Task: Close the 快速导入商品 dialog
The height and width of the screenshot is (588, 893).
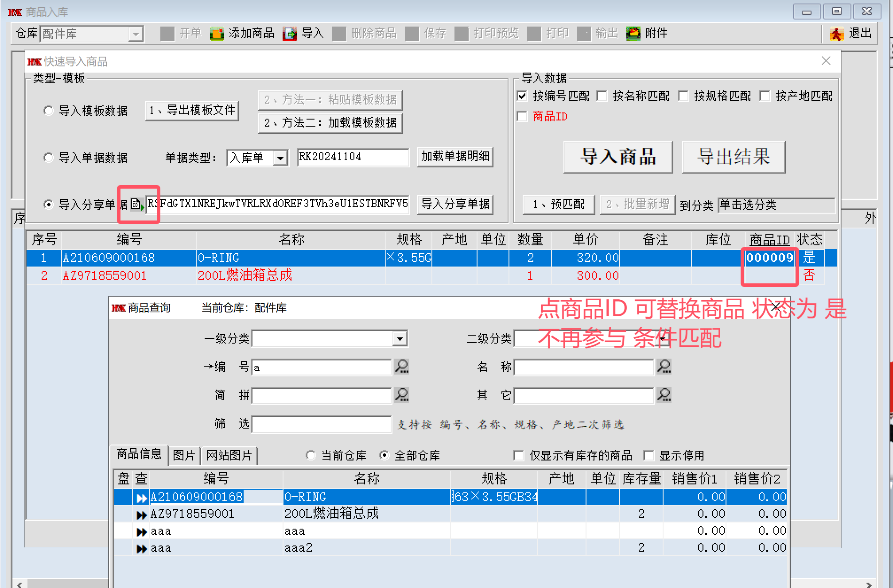Action: click(x=826, y=61)
